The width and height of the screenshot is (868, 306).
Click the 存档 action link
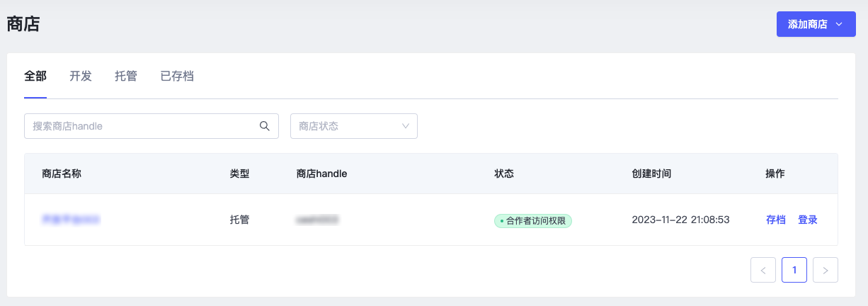coord(776,220)
